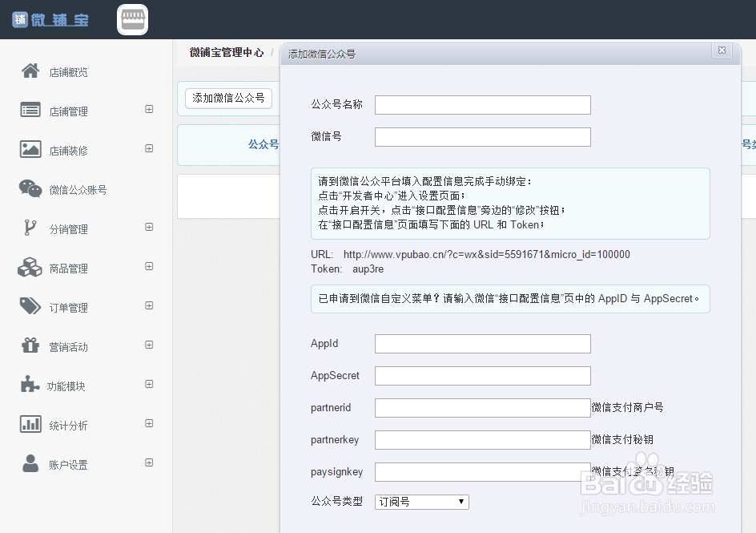Open 功能模块 menu item
756x533 pixels.
pyautogui.click(x=66, y=386)
